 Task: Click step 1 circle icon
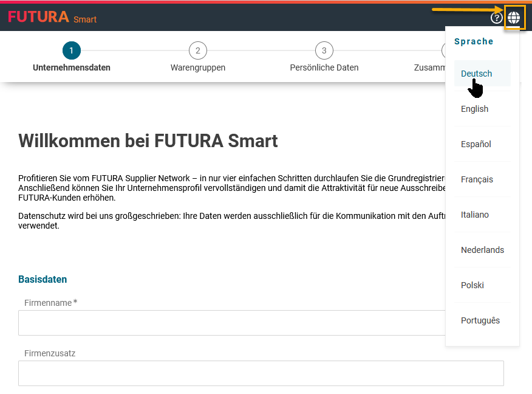click(x=72, y=50)
